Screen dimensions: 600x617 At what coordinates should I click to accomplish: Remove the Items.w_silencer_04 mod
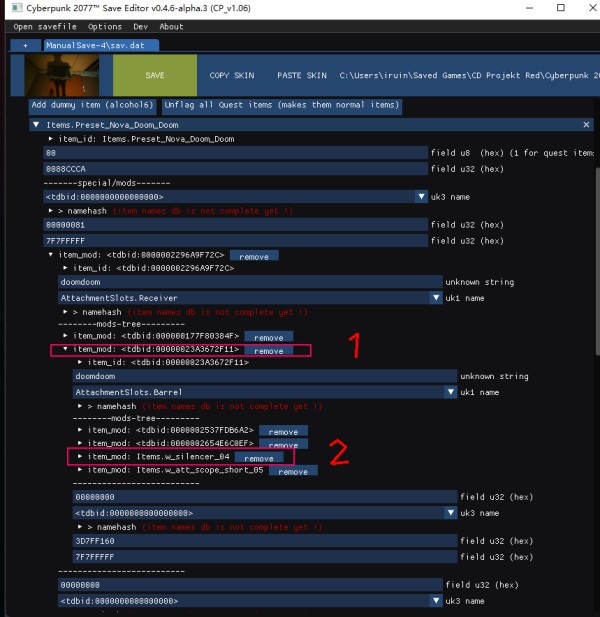[x=259, y=457]
